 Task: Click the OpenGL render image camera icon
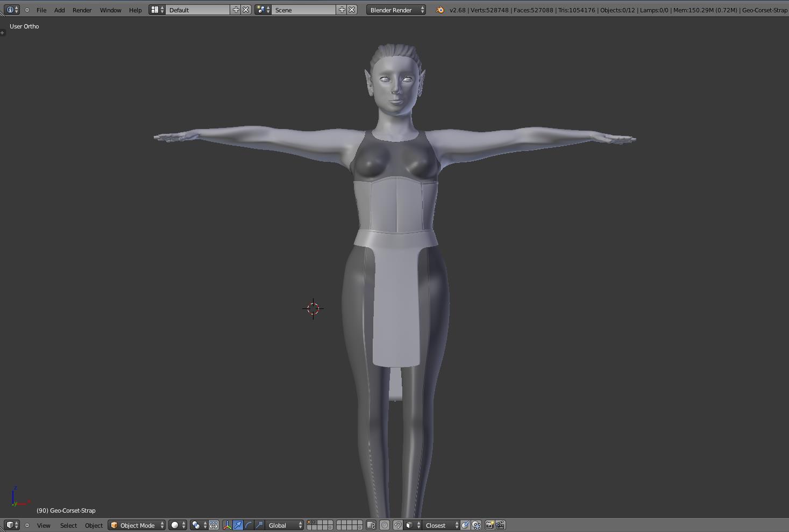point(489,525)
